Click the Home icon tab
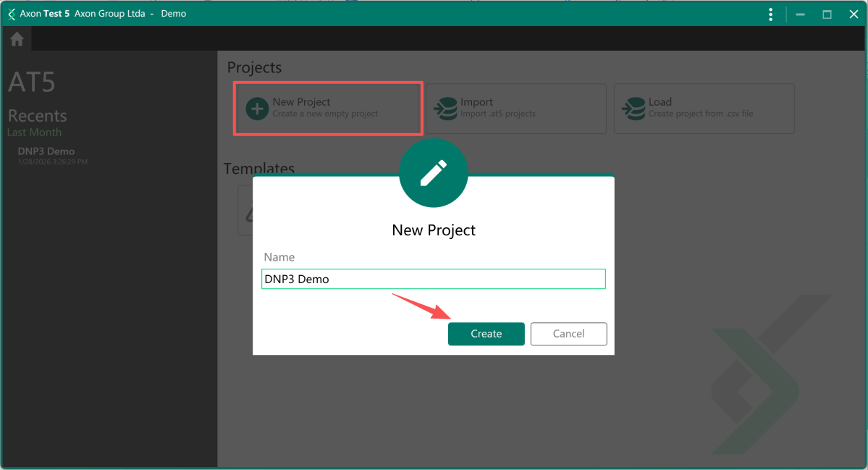Screen dimensions: 868x470 [17, 40]
